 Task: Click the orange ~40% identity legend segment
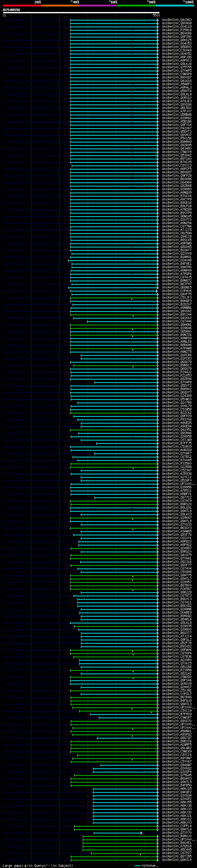point(60,6)
